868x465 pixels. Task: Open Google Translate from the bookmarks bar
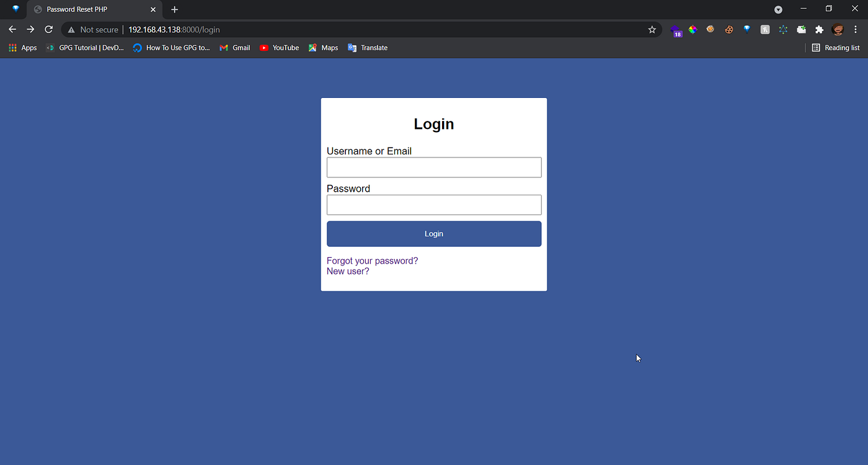[368, 47]
